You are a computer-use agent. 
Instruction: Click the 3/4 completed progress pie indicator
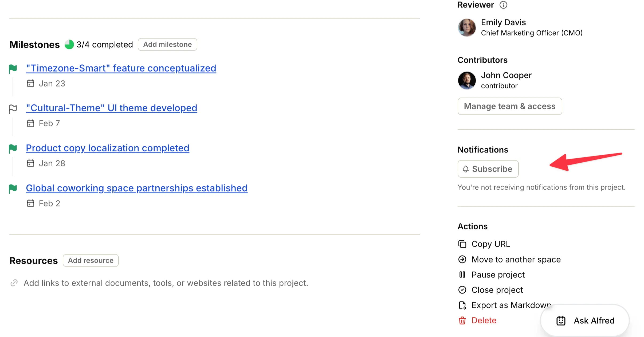[x=69, y=44]
